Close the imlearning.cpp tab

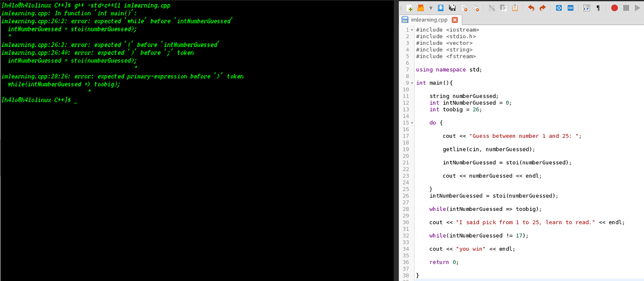pos(455,20)
